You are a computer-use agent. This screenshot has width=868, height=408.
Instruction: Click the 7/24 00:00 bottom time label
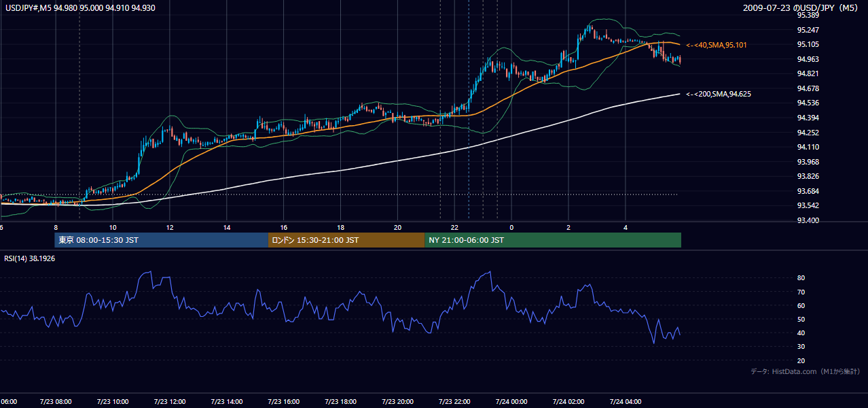tap(512, 402)
